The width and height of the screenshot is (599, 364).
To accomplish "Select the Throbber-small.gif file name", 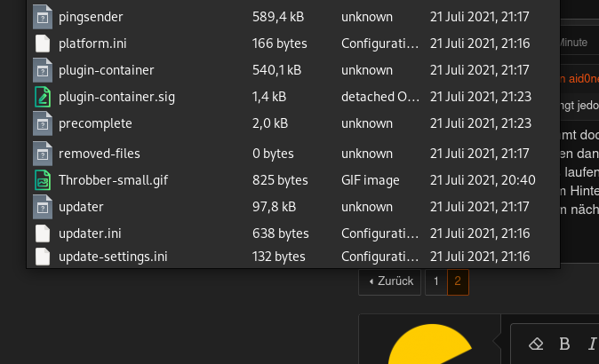I will point(113,180).
